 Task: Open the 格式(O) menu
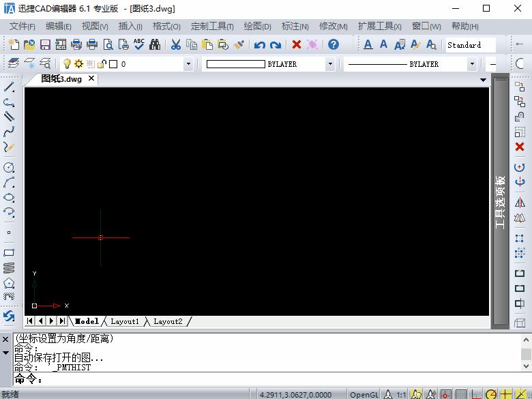coord(166,27)
